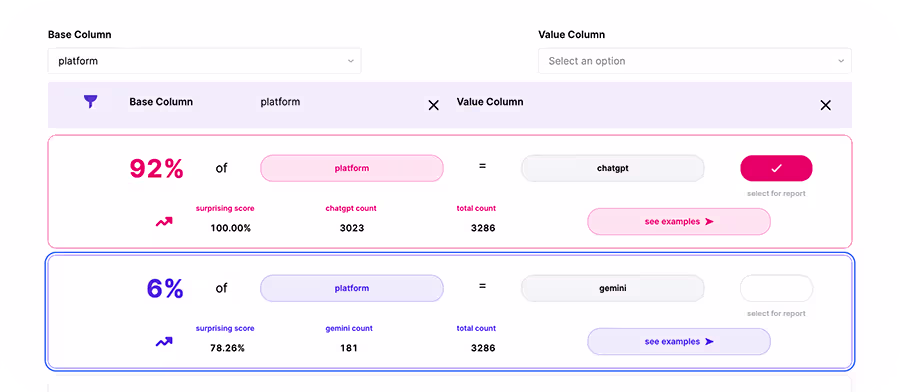The width and height of the screenshot is (900, 392).
Task: Open see examples for chatgpt
Action: tap(678, 222)
